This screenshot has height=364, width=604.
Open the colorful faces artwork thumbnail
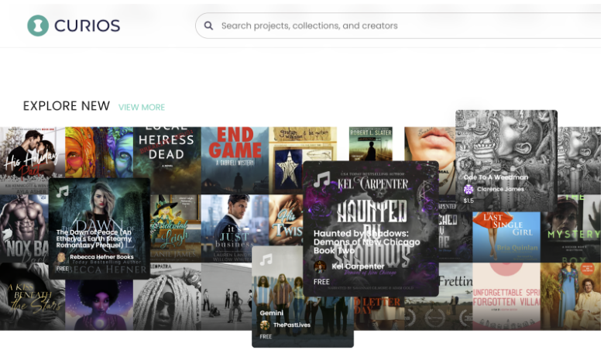[x=99, y=152]
